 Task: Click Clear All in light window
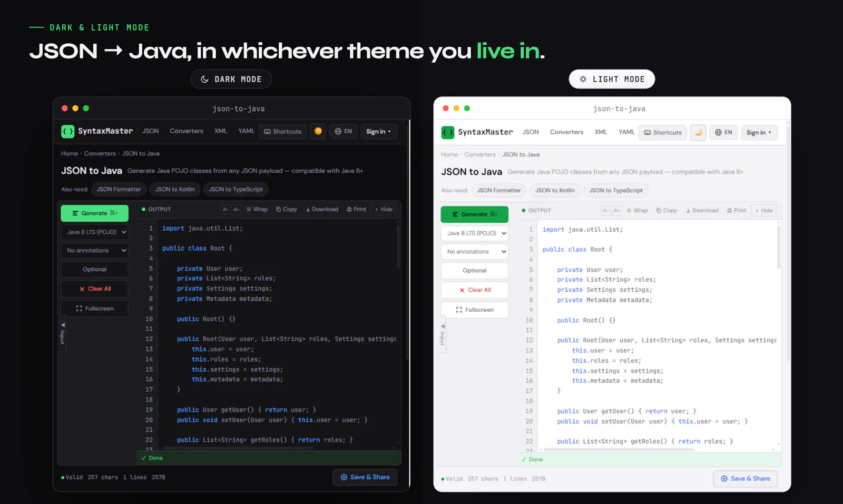475,290
